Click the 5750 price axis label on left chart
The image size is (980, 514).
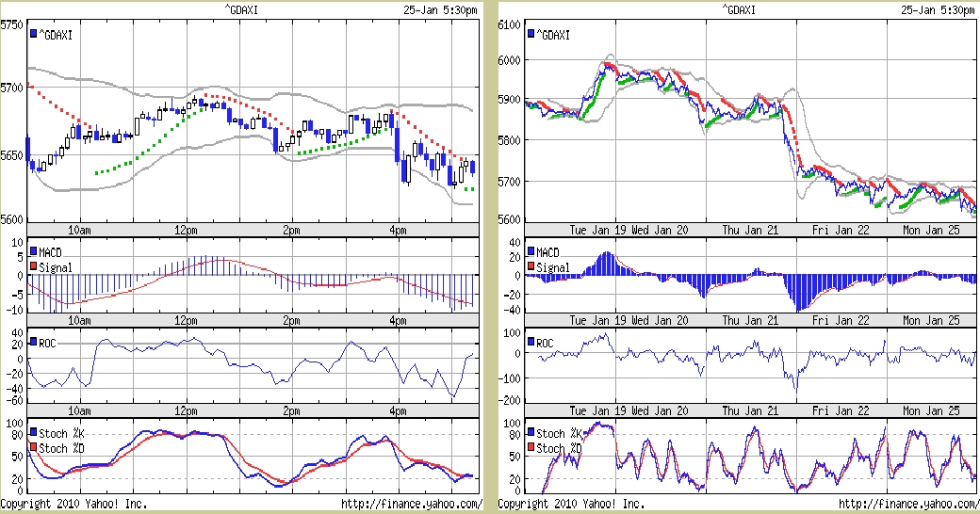point(12,25)
